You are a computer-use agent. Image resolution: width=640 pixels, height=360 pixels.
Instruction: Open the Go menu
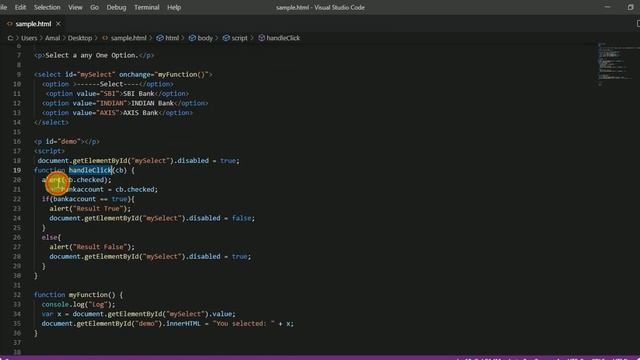pos(94,7)
